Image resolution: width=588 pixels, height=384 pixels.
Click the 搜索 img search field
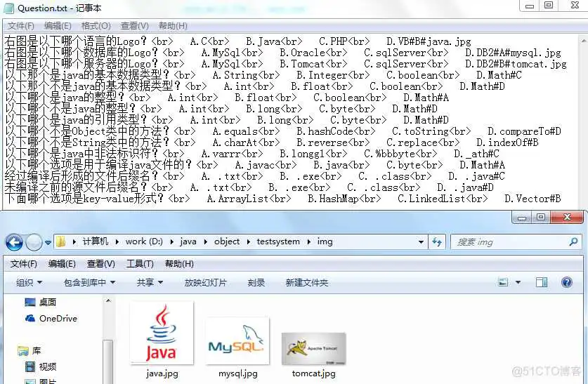tap(516, 242)
